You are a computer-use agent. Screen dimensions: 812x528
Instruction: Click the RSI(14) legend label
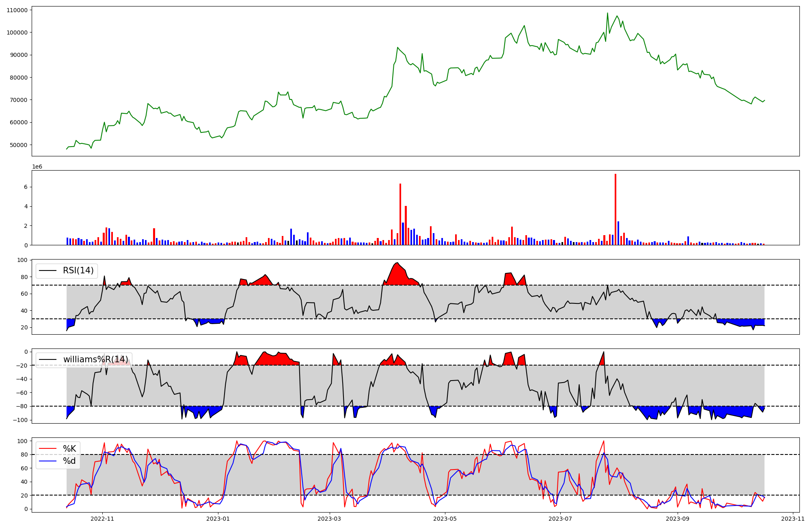coord(78,270)
